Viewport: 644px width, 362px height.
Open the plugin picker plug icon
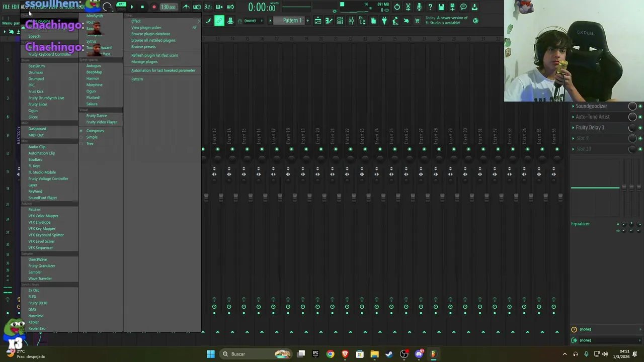[384, 21]
